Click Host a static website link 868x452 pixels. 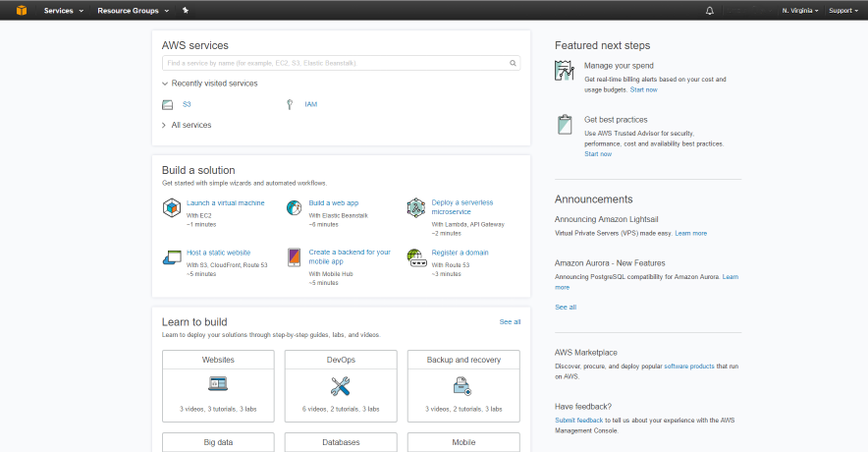[218, 253]
